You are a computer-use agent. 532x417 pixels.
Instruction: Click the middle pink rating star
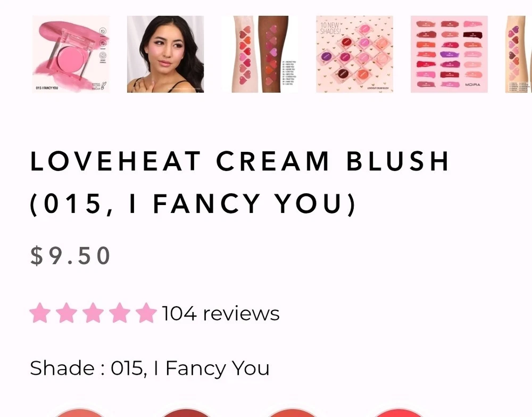tap(93, 313)
